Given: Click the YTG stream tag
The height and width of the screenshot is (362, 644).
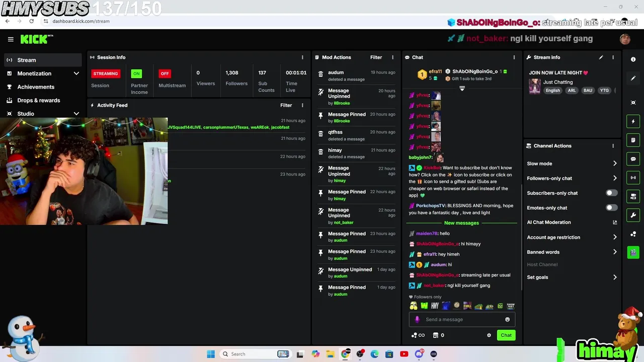Looking at the screenshot, I should pyautogui.click(x=604, y=90).
